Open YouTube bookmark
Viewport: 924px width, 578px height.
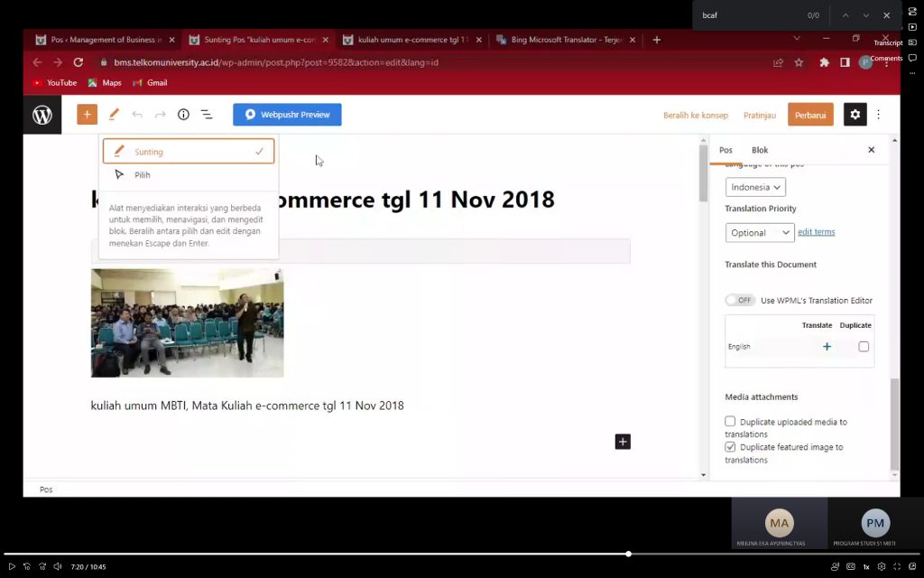[x=55, y=82]
